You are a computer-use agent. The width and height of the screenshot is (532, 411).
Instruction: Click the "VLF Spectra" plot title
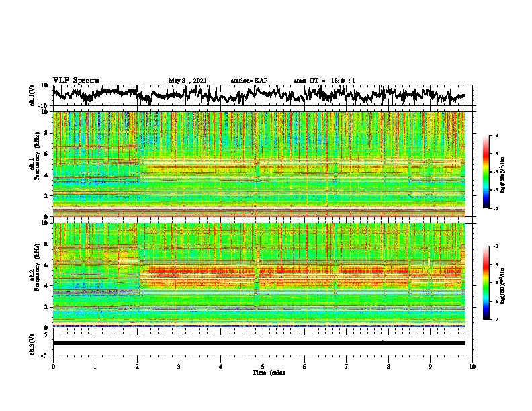(x=76, y=81)
